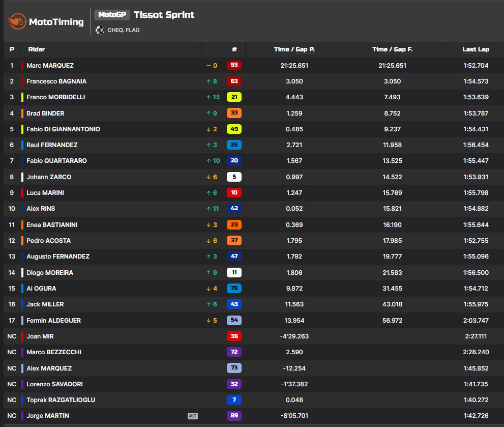Select Toprak RAZGATLIOGLU's row
This screenshot has width=504, height=427.
click(61, 400)
